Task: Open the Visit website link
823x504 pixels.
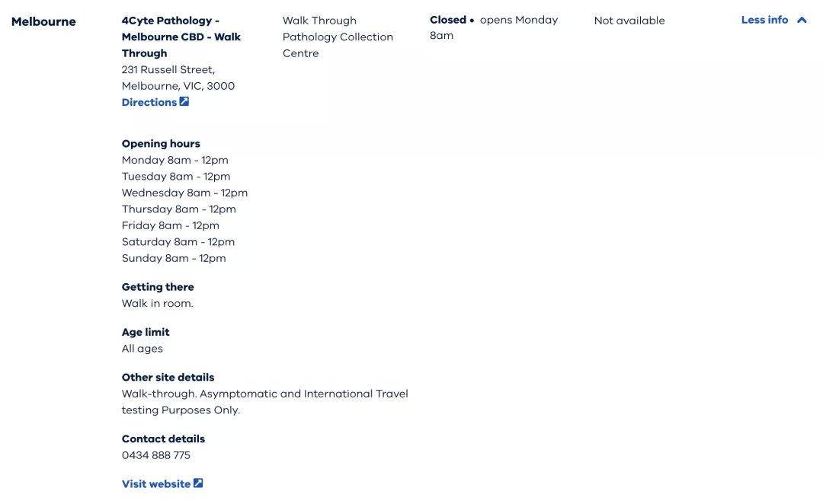Action: coord(156,484)
